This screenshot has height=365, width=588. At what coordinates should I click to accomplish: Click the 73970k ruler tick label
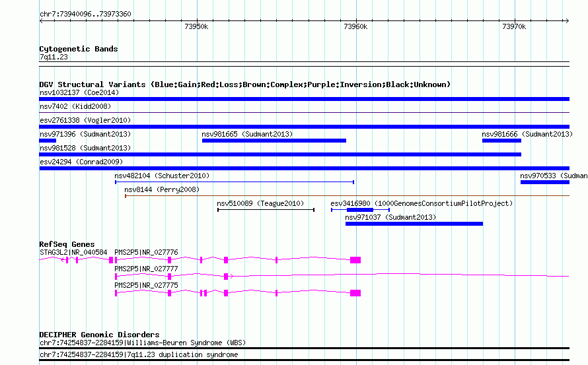[514, 26]
